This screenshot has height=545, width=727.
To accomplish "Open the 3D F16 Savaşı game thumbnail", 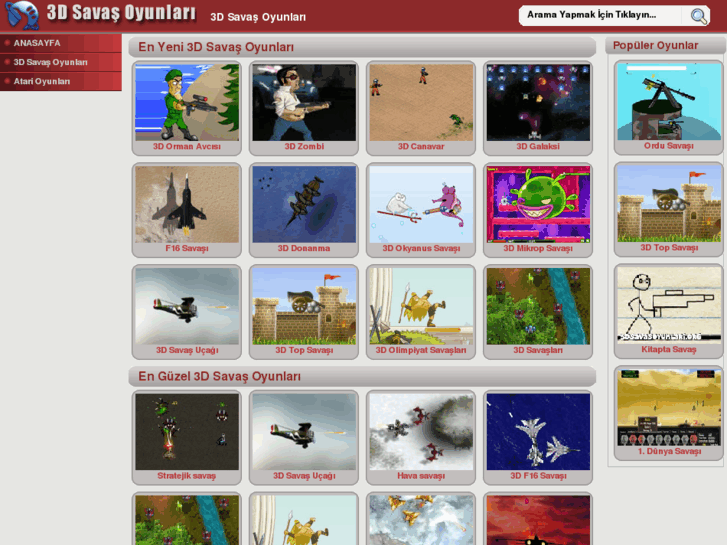I will coord(538,432).
